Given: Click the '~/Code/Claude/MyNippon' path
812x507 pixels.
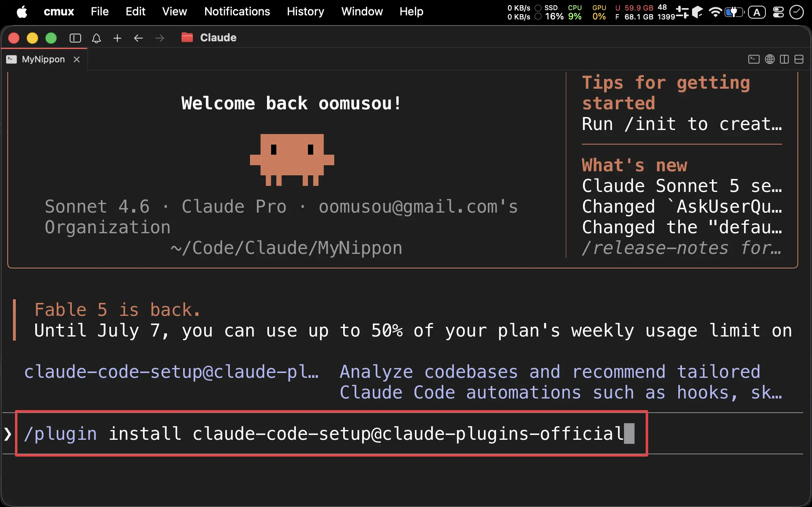Looking at the screenshot, I should (x=287, y=248).
